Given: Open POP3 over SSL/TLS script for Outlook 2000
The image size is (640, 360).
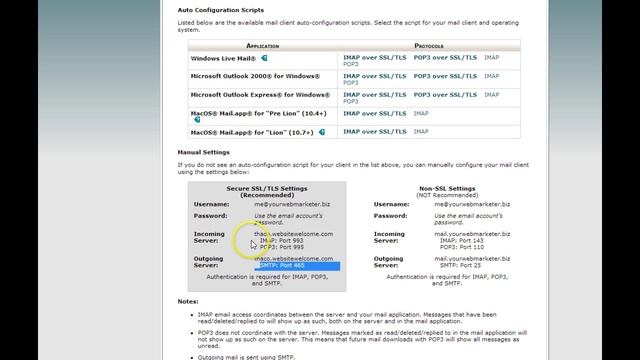Looking at the screenshot, I should [x=445, y=76].
